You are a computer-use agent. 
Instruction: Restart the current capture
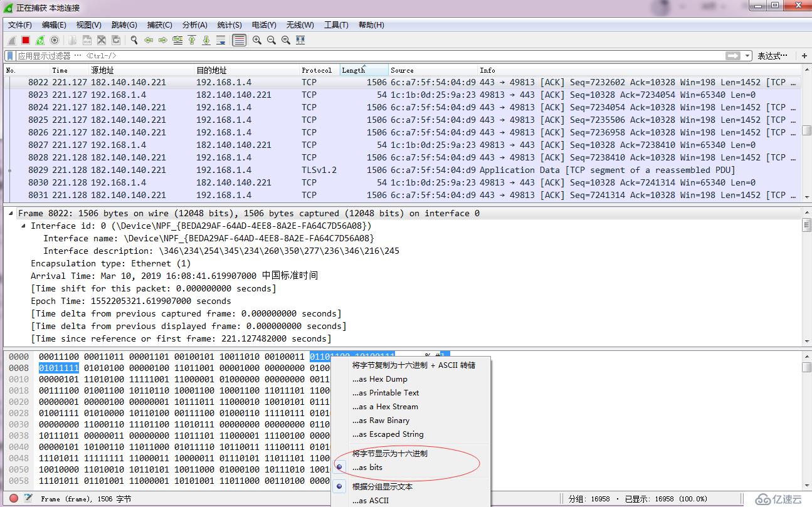click(40, 40)
